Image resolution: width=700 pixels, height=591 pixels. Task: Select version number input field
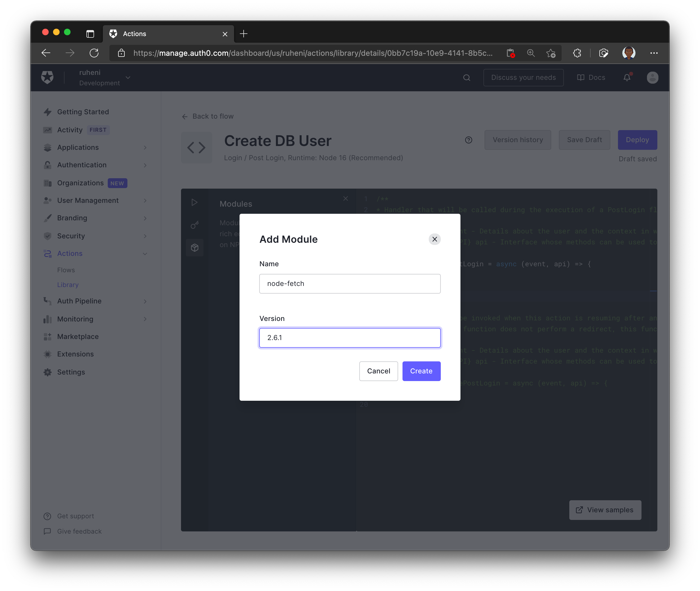tap(350, 337)
